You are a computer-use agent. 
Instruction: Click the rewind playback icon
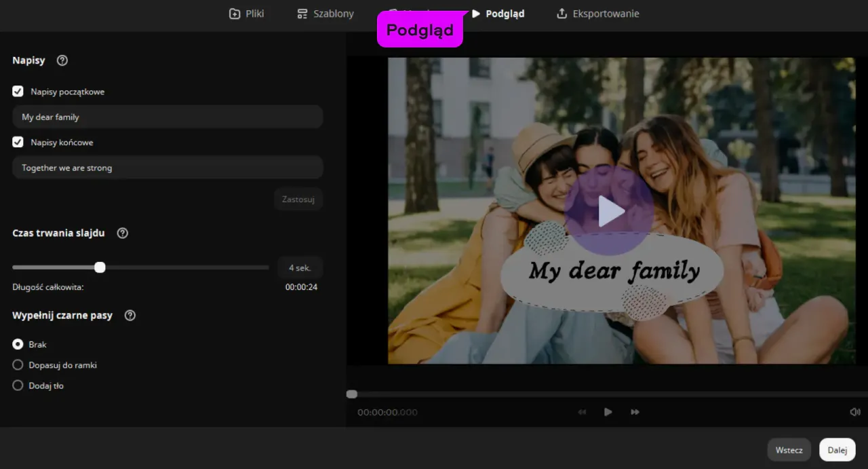tap(582, 412)
